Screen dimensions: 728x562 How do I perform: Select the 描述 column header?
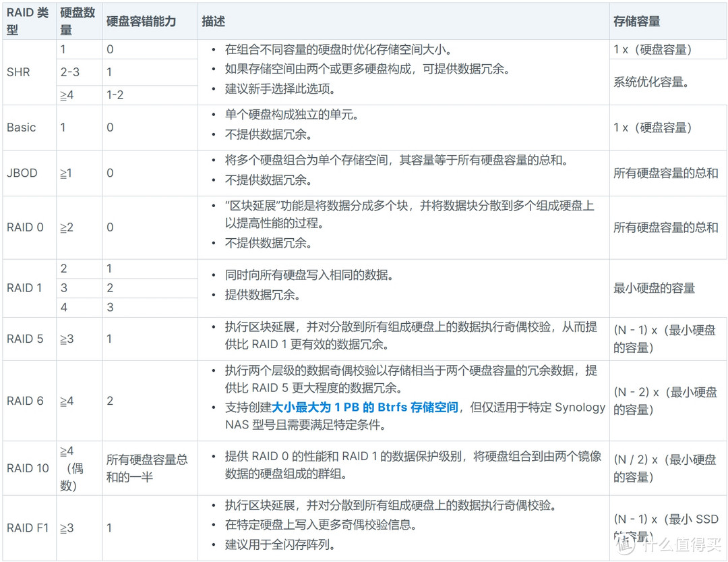click(212, 21)
